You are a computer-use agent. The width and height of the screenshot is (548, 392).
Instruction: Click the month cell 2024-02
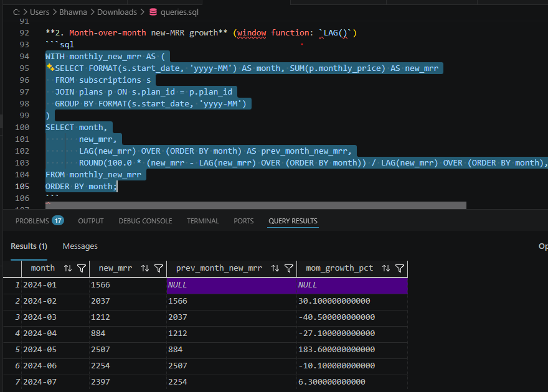point(55,301)
